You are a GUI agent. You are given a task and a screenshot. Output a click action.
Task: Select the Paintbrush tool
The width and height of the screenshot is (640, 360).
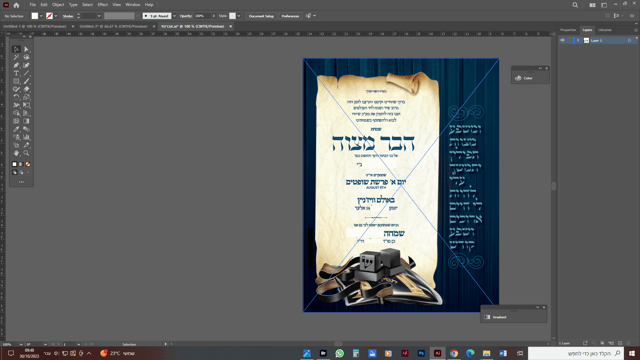point(27,81)
